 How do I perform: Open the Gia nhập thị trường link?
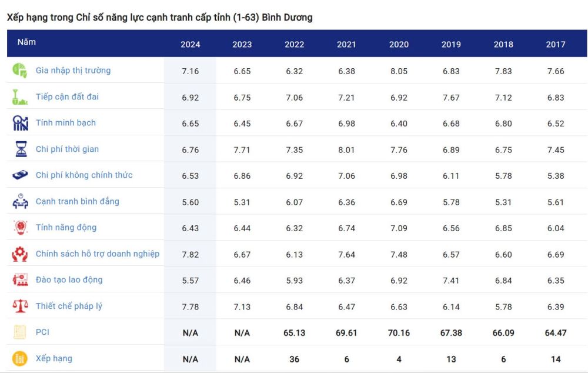pyautogui.click(x=73, y=71)
